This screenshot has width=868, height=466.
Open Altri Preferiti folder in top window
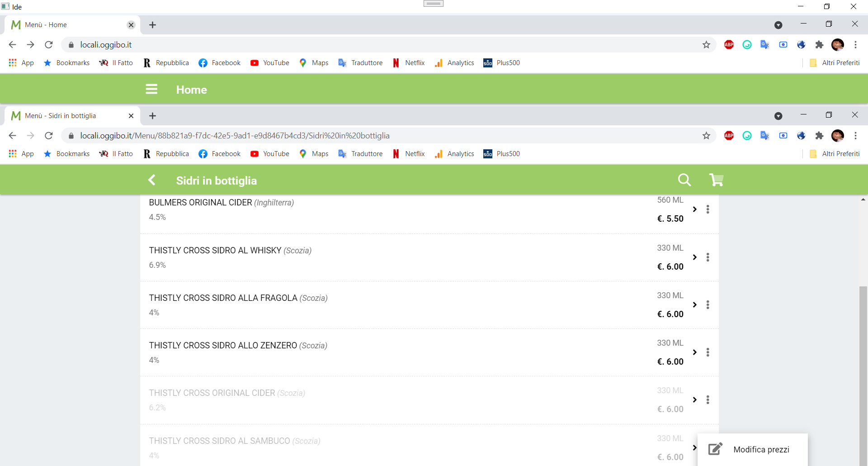[835, 63]
